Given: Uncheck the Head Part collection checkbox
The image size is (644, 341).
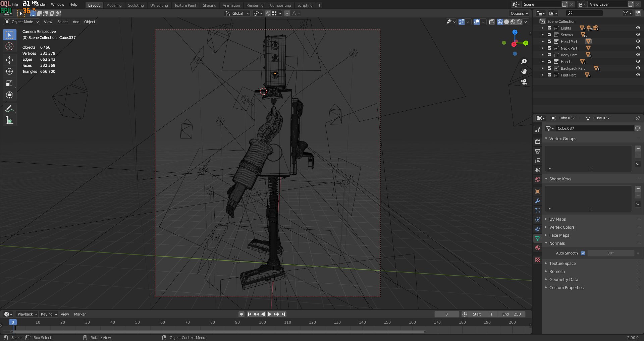Looking at the screenshot, I should tap(549, 42).
